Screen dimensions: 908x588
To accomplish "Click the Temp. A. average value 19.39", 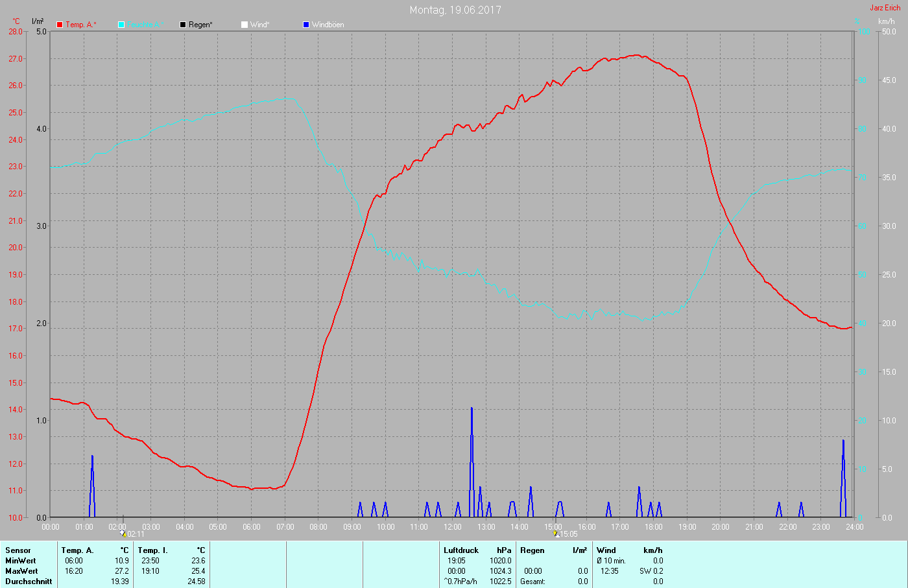I will (x=120, y=582).
